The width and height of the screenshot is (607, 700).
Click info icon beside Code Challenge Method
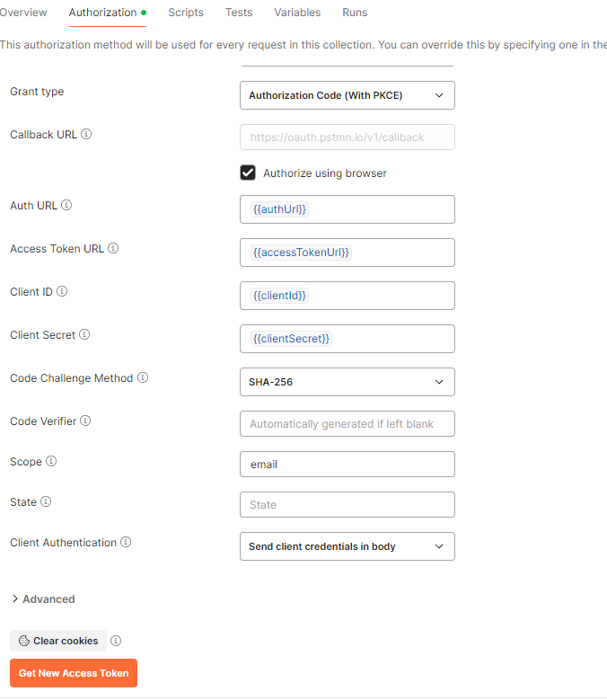coord(143,378)
